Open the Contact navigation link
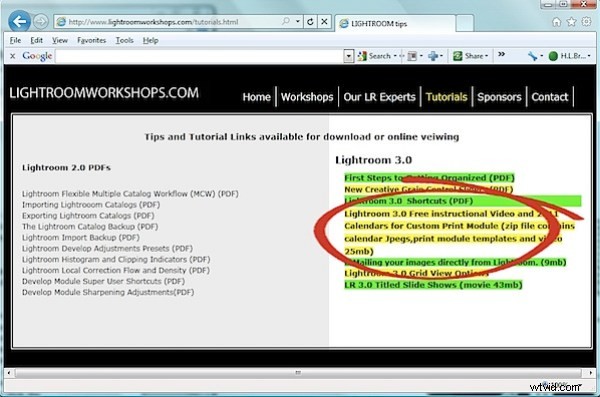Screen dimensions: 600x397 click(x=550, y=97)
